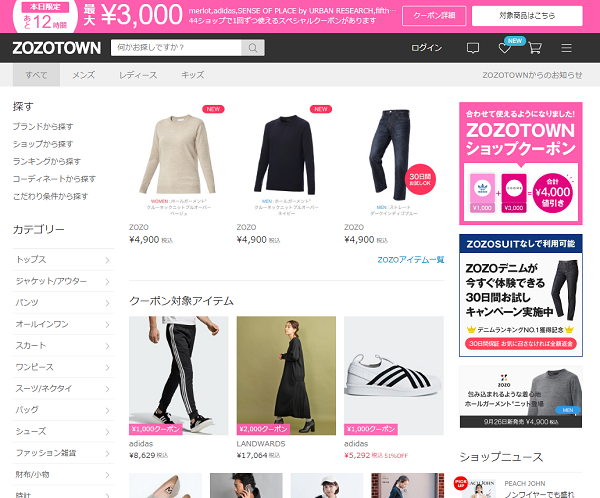Select the すべて tab
This screenshot has height=498, width=600.
36,75
